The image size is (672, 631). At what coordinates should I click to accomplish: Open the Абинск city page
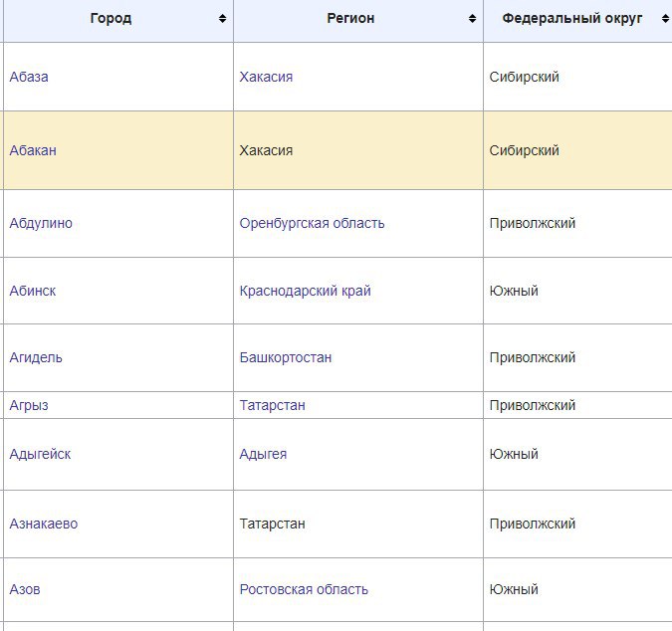(33, 292)
